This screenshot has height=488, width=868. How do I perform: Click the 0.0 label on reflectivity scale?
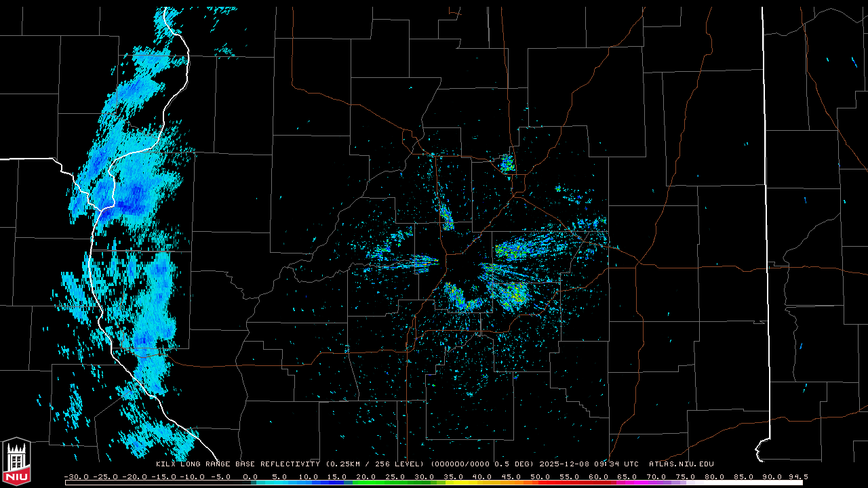(250, 476)
